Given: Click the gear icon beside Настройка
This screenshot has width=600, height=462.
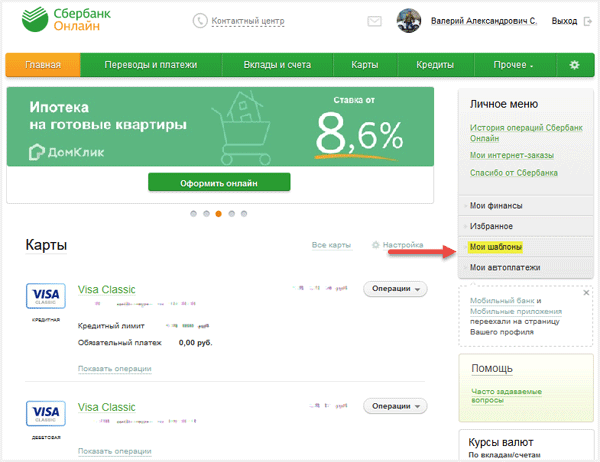Looking at the screenshot, I should pos(376,245).
